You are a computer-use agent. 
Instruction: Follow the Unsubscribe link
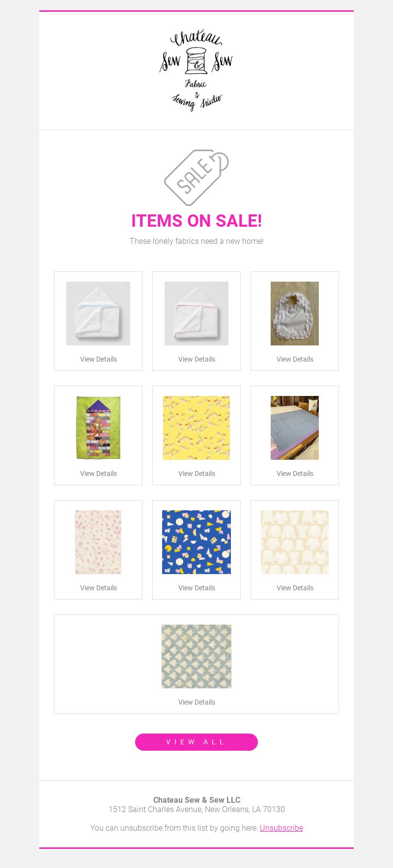tap(281, 828)
